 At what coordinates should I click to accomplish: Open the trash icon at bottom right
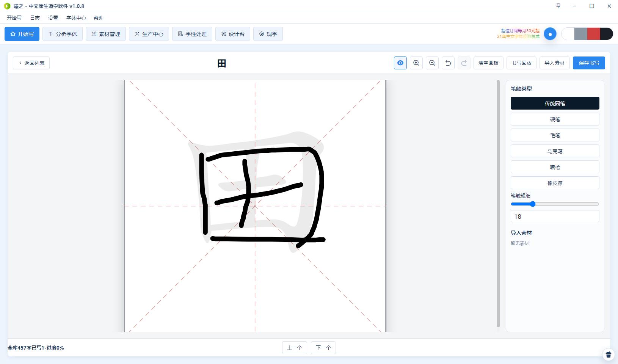point(608,355)
